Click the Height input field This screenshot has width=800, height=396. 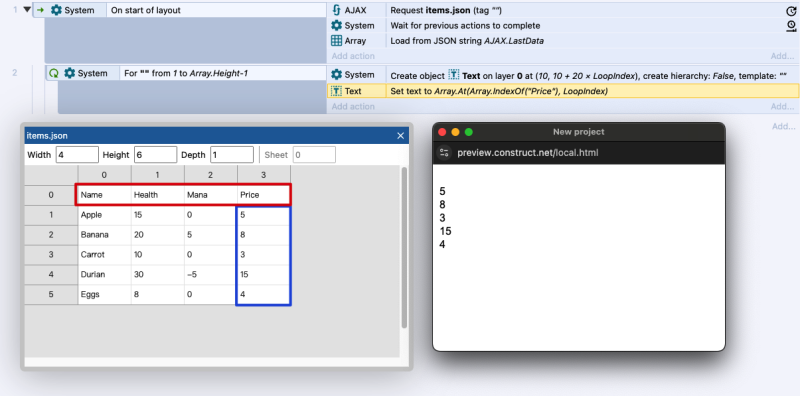tap(156, 155)
